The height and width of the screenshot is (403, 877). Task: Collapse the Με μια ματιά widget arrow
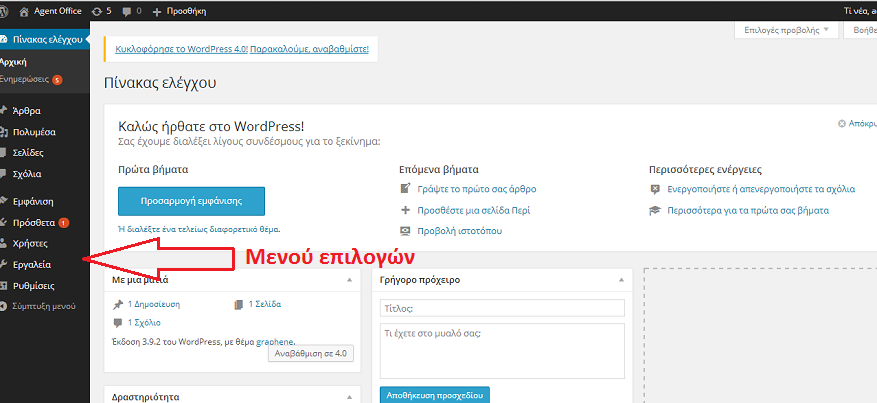tap(349, 280)
